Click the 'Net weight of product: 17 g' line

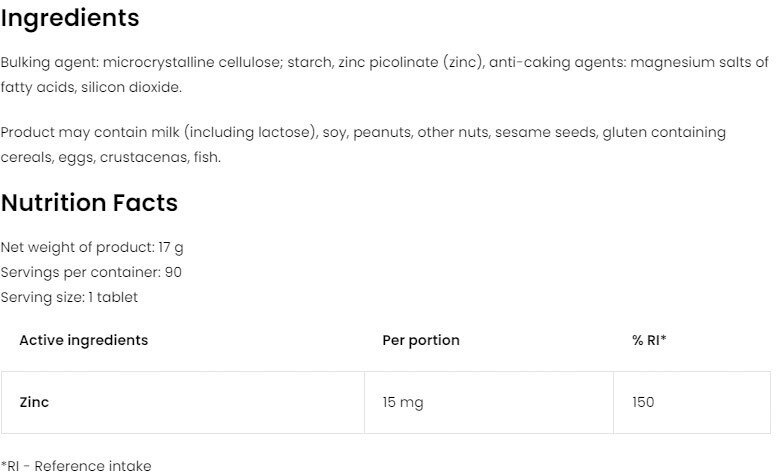coord(92,247)
